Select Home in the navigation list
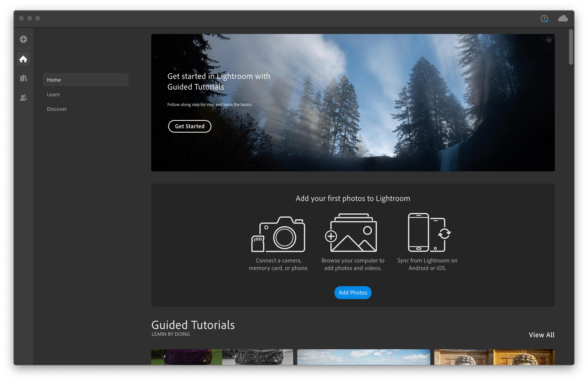Image resolution: width=588 pixels, height=382 pixels. [86, 80]
